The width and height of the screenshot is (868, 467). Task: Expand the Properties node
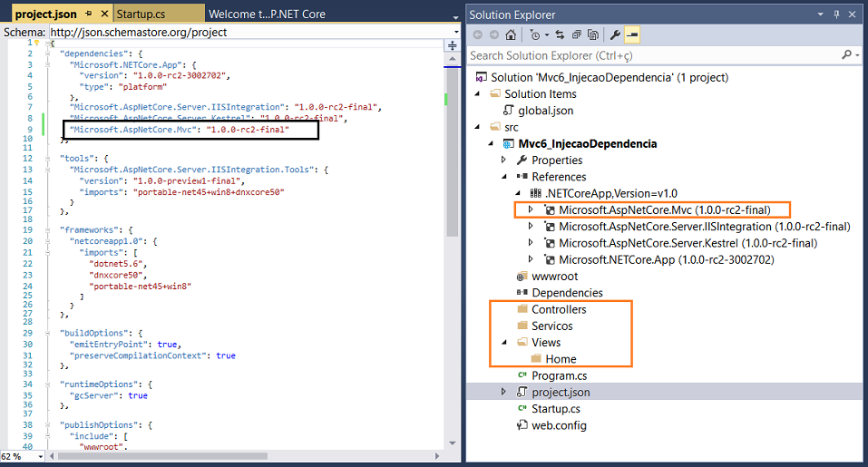click(x=503, y=160)
